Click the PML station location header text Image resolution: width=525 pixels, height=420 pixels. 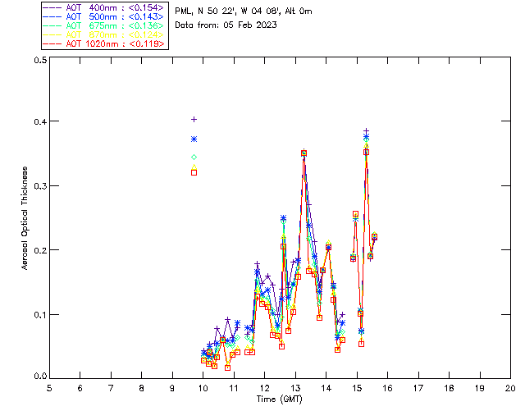click(x=244, y=11)
